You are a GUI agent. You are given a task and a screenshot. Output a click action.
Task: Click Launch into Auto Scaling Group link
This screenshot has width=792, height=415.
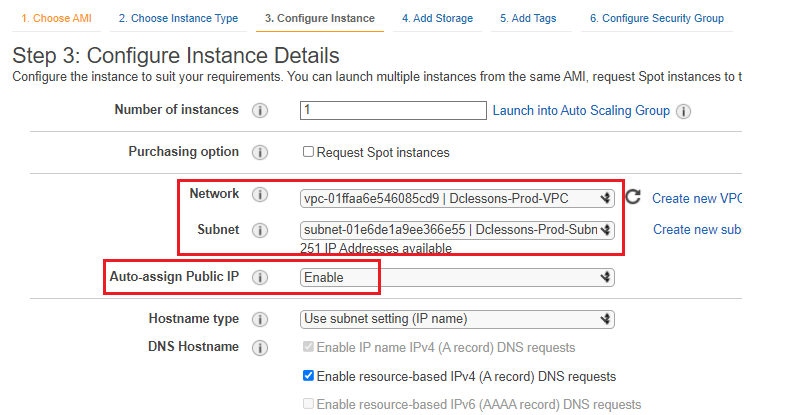click(x=581, y=111)
